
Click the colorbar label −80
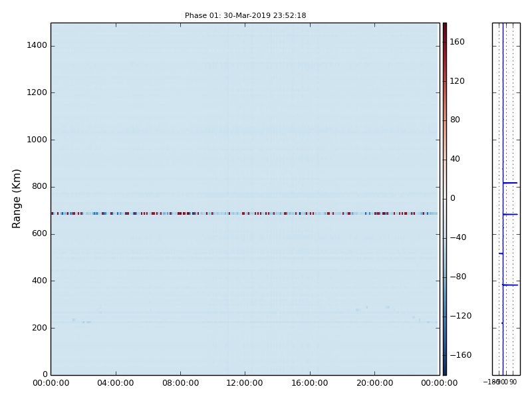[458, 277]
